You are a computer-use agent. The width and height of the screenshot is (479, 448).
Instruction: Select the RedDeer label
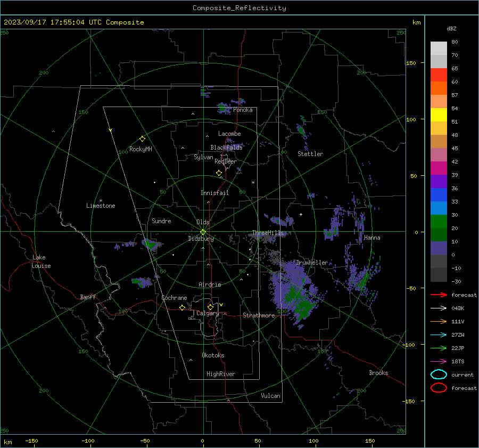(226, 161)
